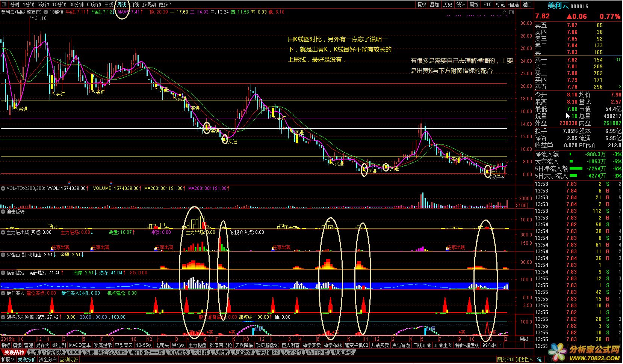
Task: Toggle the 底部爆发 panel arrow icon
Action: tap(3, 273)
